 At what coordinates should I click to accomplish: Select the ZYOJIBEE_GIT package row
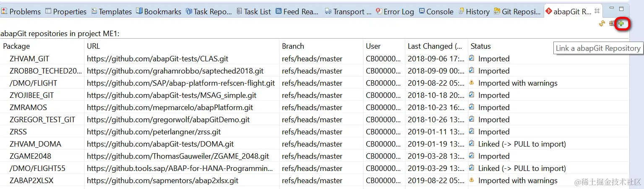[x=32, y=95]
